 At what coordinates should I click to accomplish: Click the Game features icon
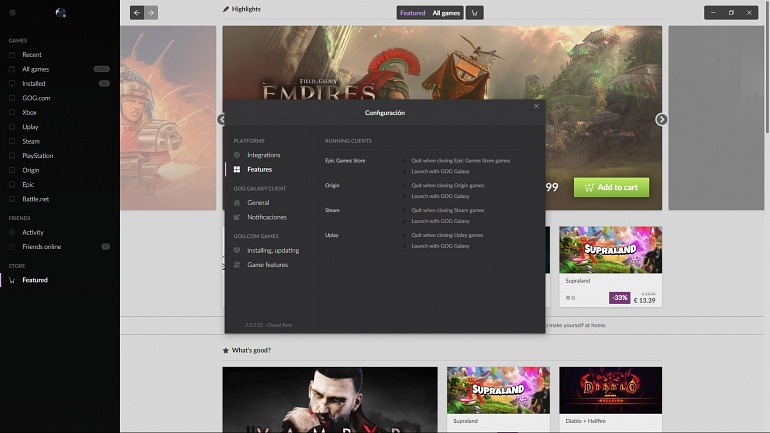(237, 265)
